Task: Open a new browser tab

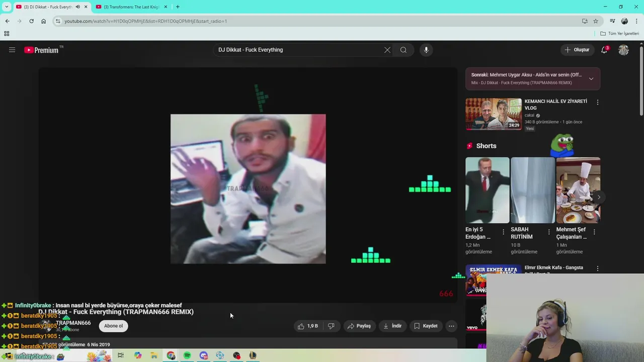Action: point(178,7)
